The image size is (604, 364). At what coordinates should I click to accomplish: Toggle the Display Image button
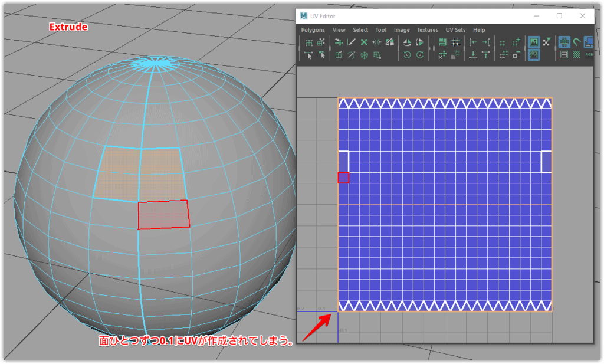click(x=534, y=42)
